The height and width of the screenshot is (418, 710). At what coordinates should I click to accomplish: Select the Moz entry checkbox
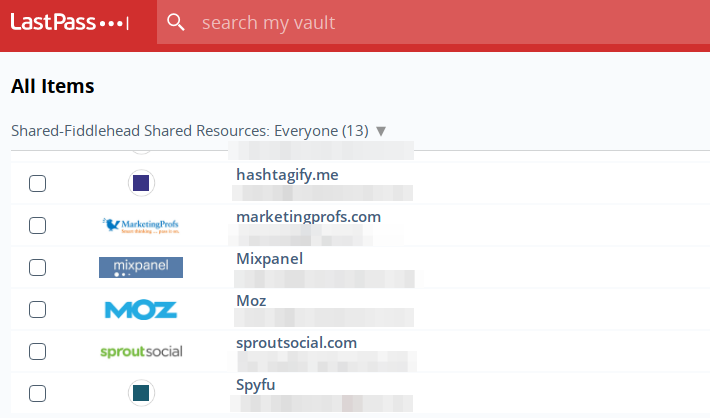(38, 310)
